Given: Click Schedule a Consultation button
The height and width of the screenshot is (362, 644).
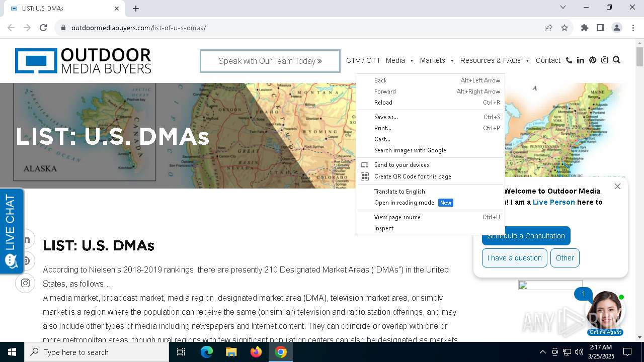Looking at the screenshot, I should click(x=526, y=236).
